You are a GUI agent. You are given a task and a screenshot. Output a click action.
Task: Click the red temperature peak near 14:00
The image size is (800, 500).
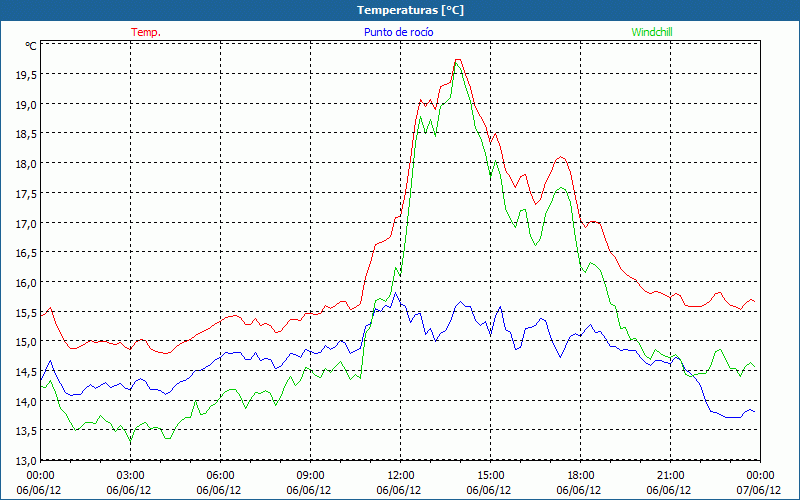458,60
